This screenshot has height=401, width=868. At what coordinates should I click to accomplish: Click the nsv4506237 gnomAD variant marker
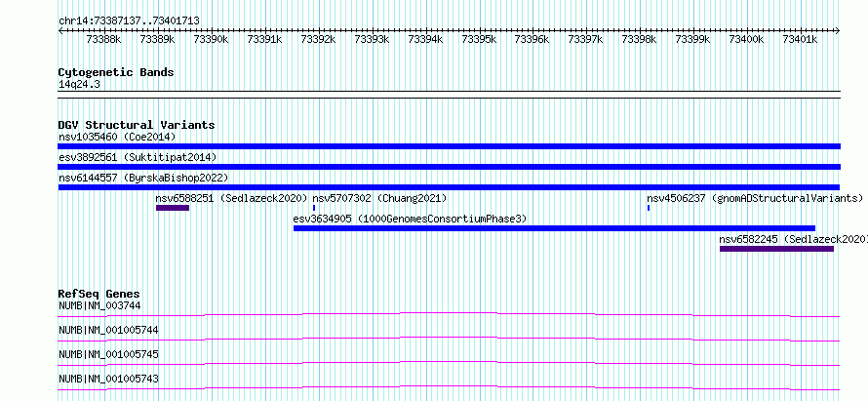tap(649, 208)
